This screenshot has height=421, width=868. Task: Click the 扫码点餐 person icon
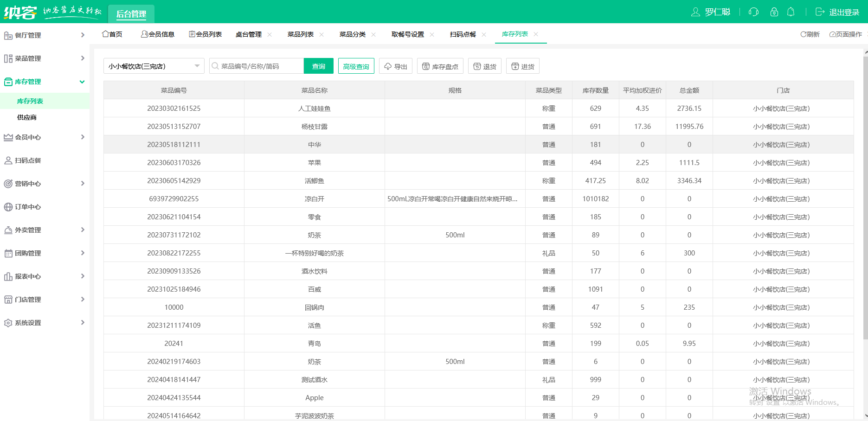pos(8,160)
